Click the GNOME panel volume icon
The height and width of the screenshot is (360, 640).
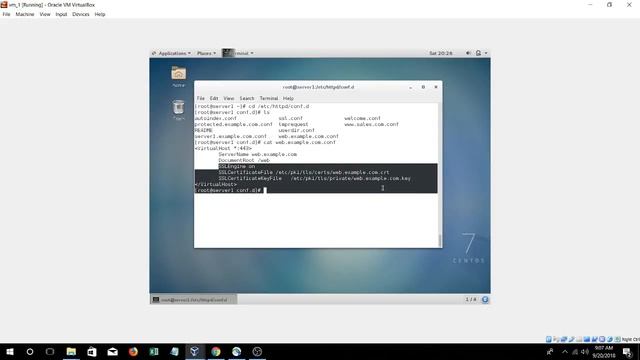[x=468, y=53]
